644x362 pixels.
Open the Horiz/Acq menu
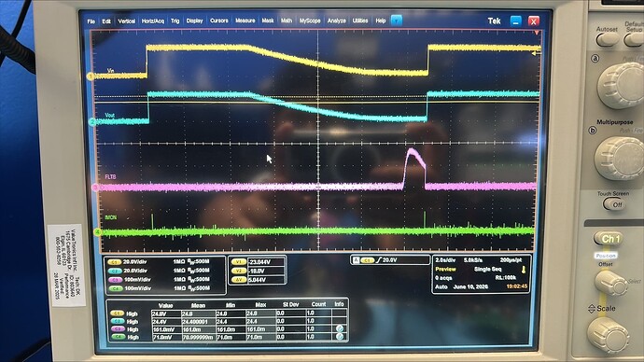[153, 21]
